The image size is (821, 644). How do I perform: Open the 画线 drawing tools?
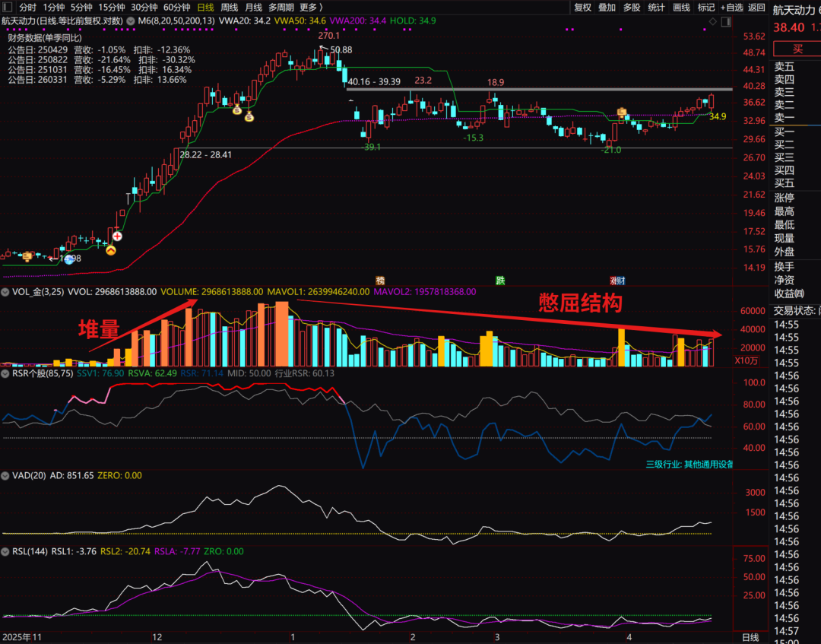coord(681,8)
